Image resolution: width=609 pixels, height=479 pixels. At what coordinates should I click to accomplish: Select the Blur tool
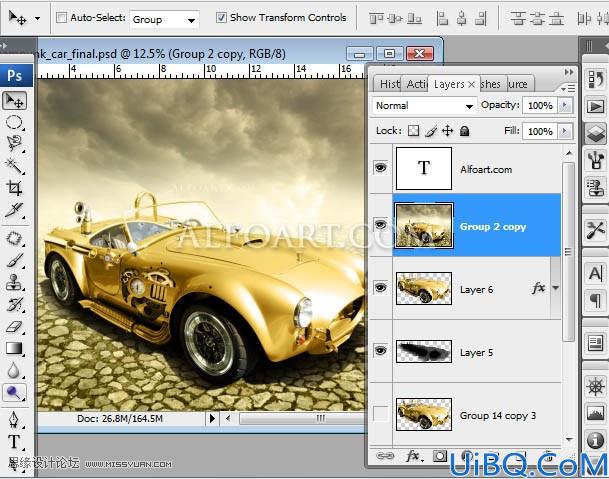[x=15, y=371]
